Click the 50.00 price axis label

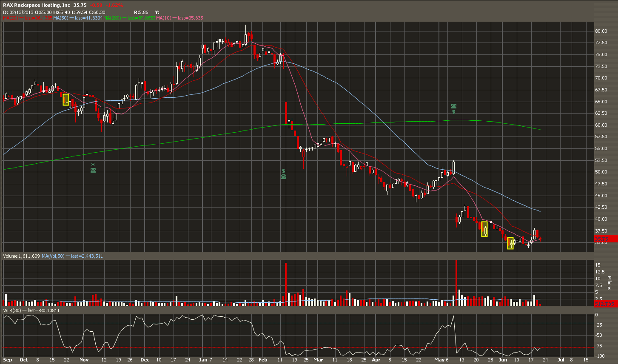[x=601, y=172]
